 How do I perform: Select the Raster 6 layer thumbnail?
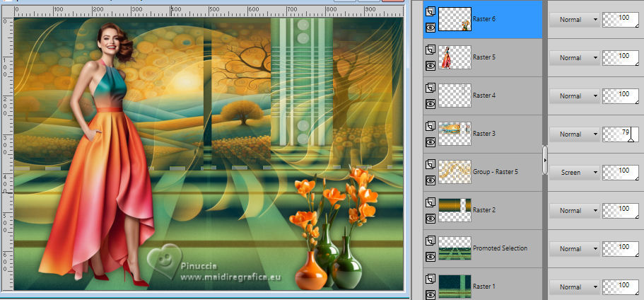click(455, 19)
